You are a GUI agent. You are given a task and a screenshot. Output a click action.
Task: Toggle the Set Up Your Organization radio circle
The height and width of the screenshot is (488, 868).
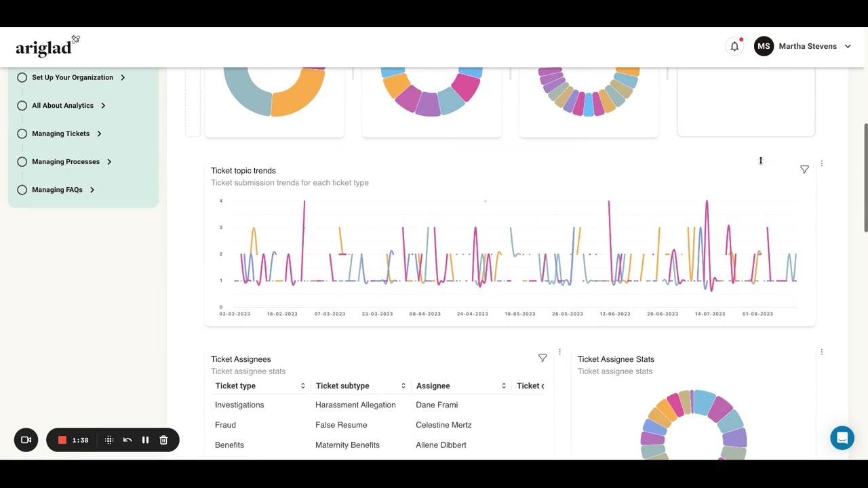point(22,77)
